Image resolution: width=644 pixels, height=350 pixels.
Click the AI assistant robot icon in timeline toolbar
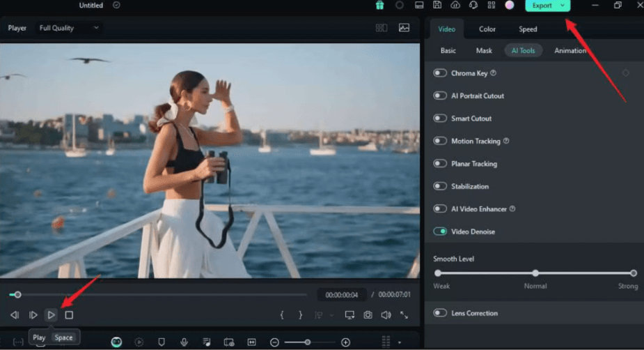tap(117, 342)
